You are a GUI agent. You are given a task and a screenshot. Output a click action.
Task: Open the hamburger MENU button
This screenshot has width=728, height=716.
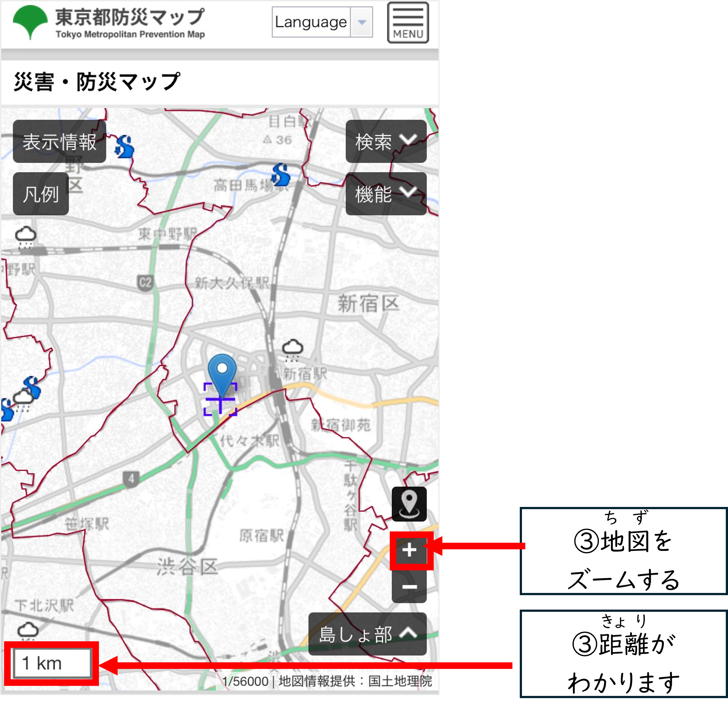click(408, 23)
